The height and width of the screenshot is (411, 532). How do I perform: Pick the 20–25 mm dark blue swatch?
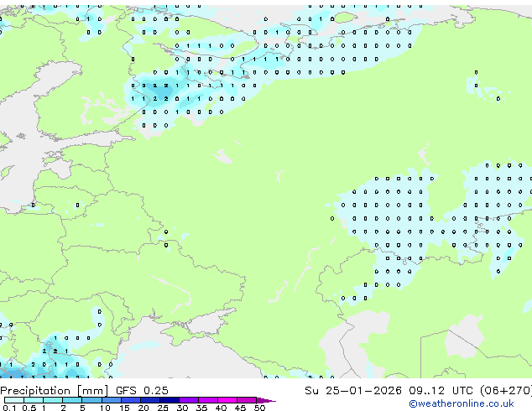tap(149, 400)
